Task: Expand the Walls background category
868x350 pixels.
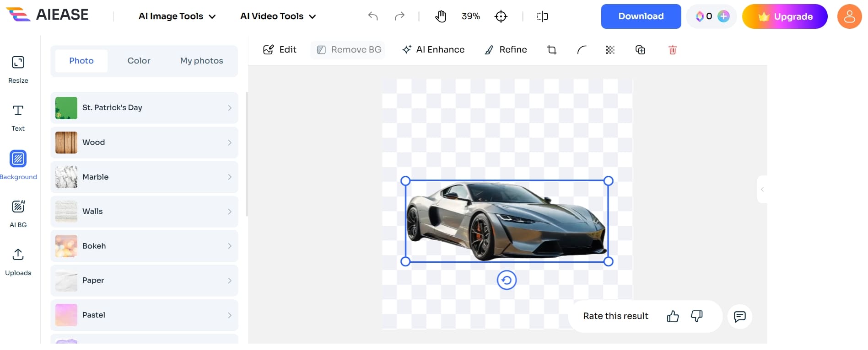Action: (144, 212)
